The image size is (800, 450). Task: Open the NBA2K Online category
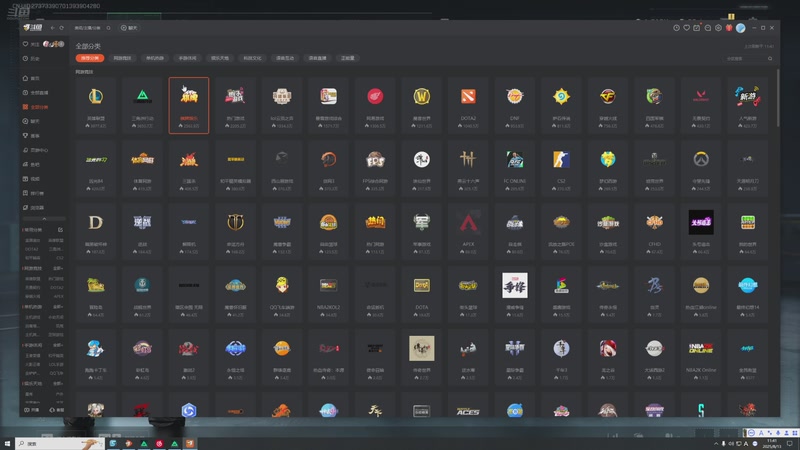[701, 358]
